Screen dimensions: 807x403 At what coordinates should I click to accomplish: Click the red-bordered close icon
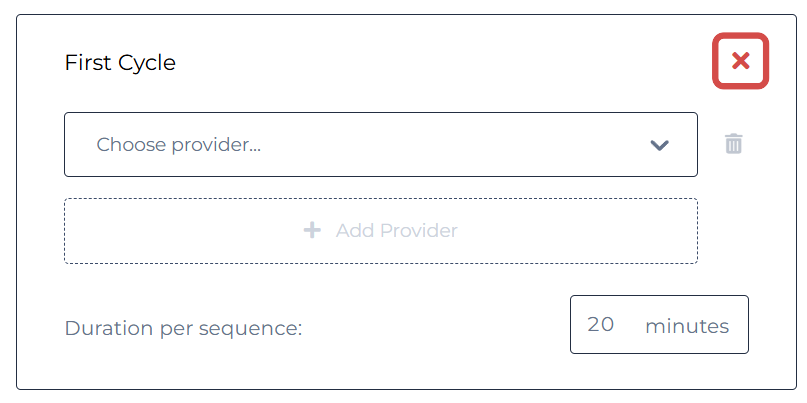pyautogui.click(x=740, y=61)
